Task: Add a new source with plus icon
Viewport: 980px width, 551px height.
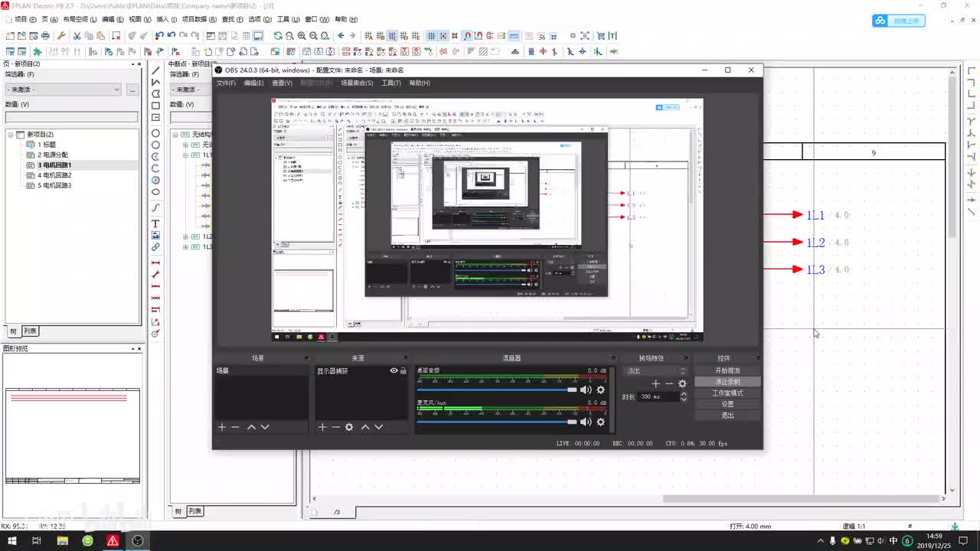Action: point(322,427)
